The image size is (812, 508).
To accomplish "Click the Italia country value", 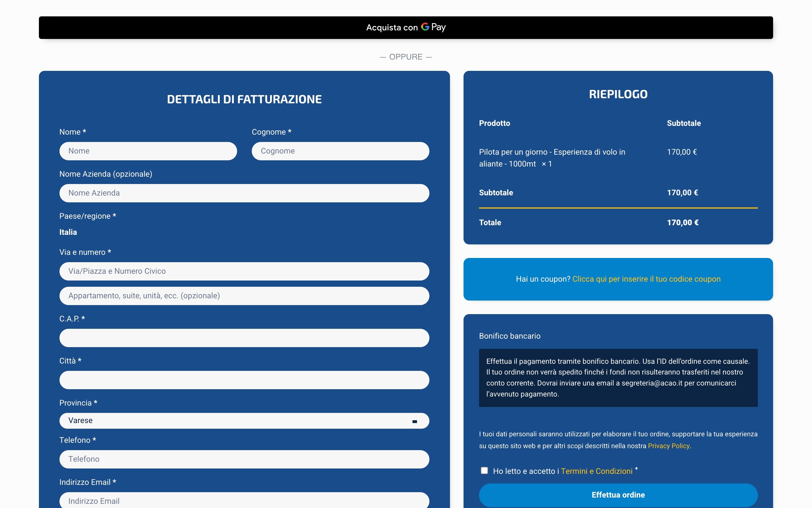I will [x=68, y=232].
